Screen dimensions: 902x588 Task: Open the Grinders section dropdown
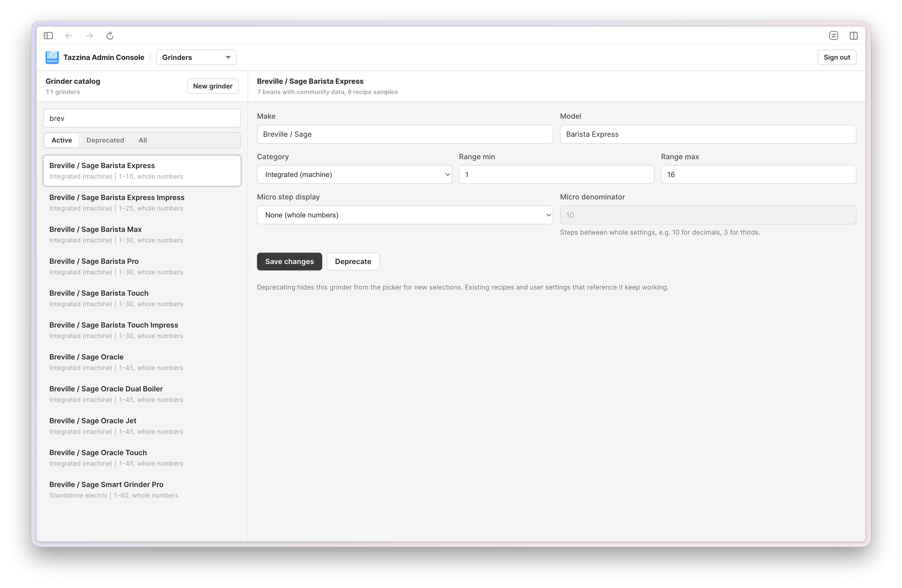[x=196, y=57]
